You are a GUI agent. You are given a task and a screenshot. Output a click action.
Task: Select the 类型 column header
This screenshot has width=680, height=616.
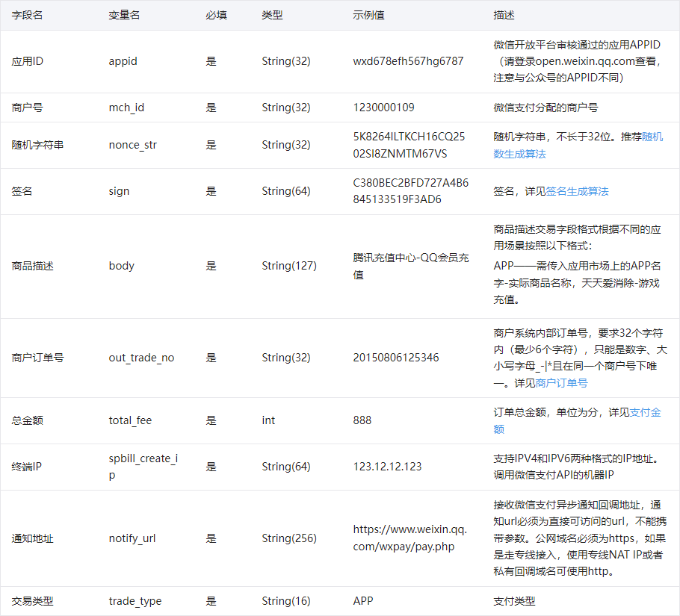(x=272, y=15)
